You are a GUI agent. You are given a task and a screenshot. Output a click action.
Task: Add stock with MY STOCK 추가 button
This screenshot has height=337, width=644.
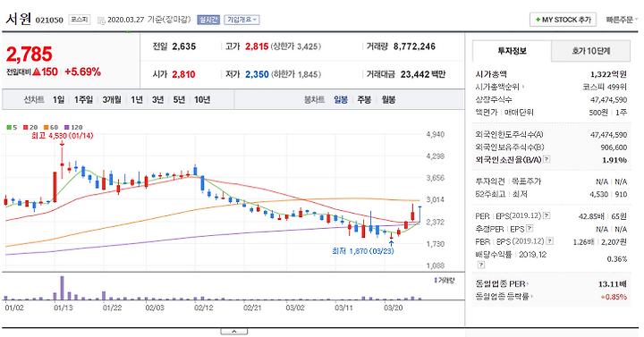(x=563, y=20)
